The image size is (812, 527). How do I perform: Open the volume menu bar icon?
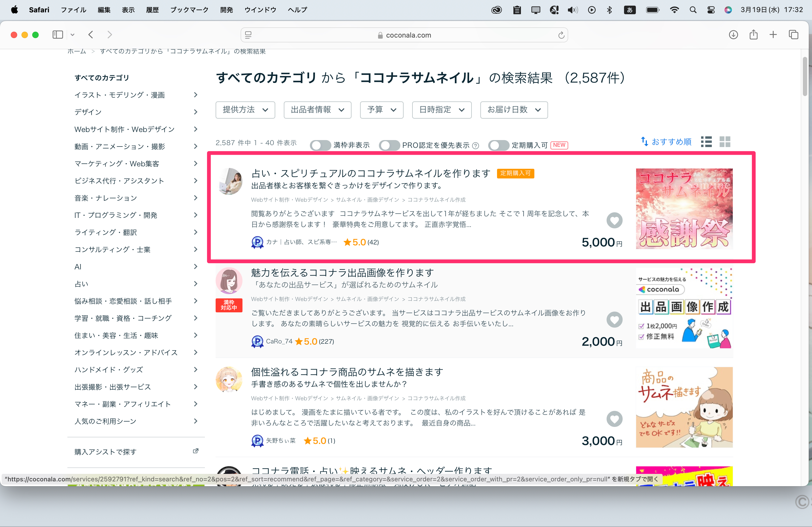pyautogui.click(x=572, y=10)
